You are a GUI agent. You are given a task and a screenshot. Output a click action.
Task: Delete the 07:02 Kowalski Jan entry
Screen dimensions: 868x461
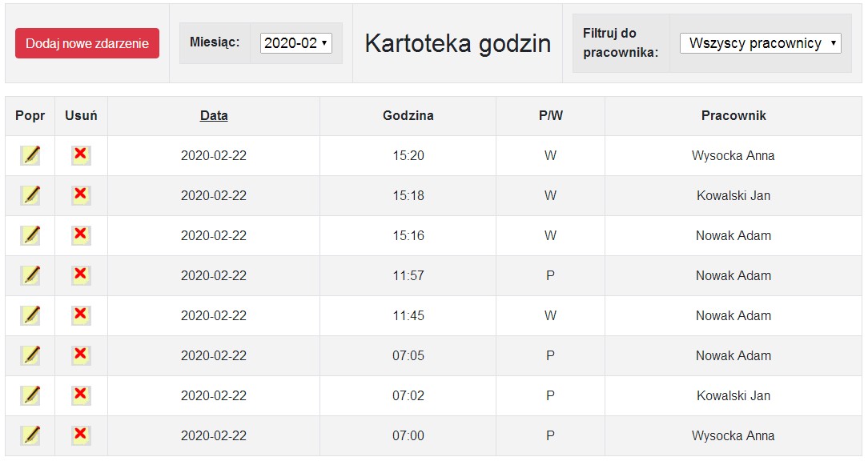80,395
